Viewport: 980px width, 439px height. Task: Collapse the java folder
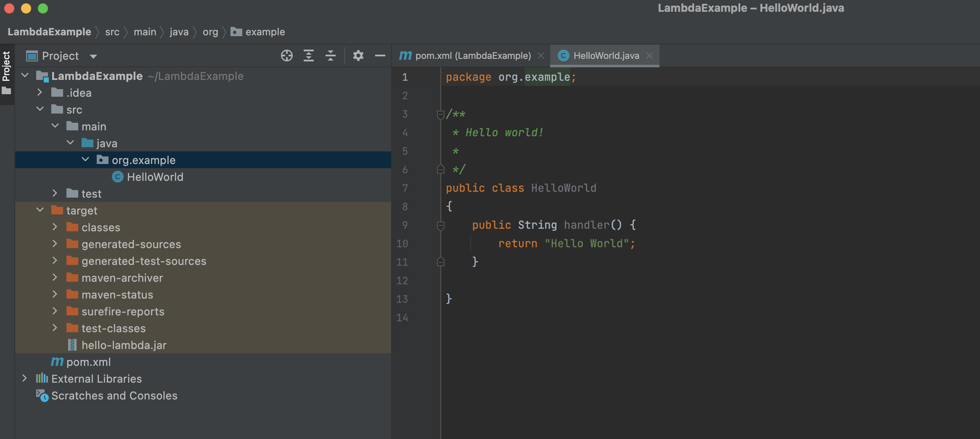(70, 143)
